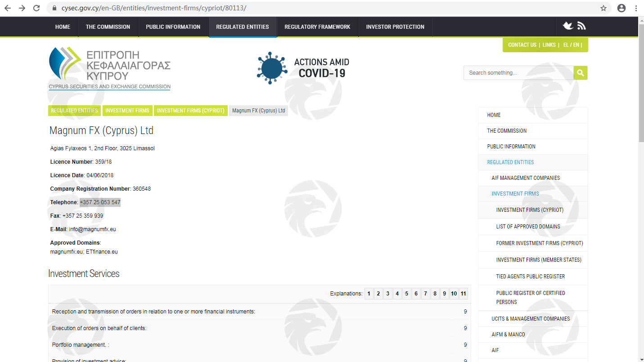Click company registration number 360548

(x=142, y=189)
